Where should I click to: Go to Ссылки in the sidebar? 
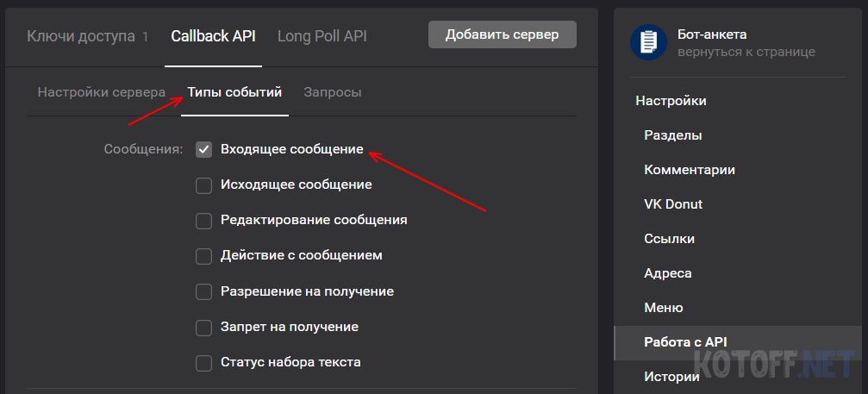[669, 239]
